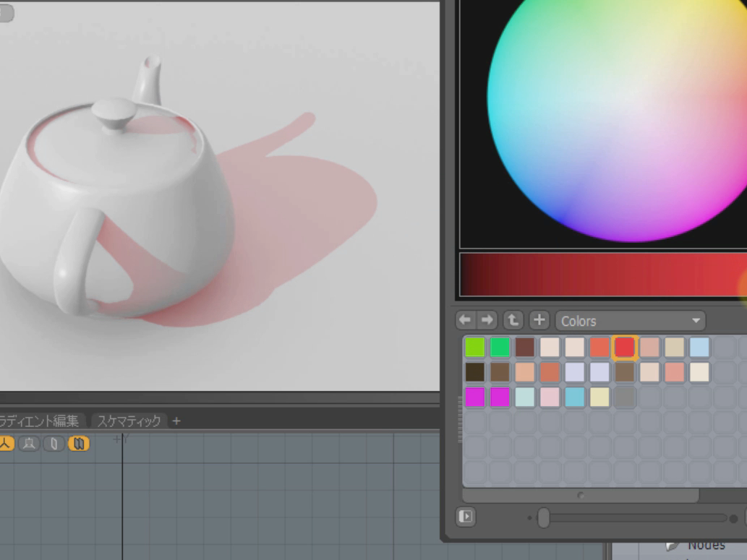Click the horizontal scrollbar under swatch grid

(x=580, y=496)
